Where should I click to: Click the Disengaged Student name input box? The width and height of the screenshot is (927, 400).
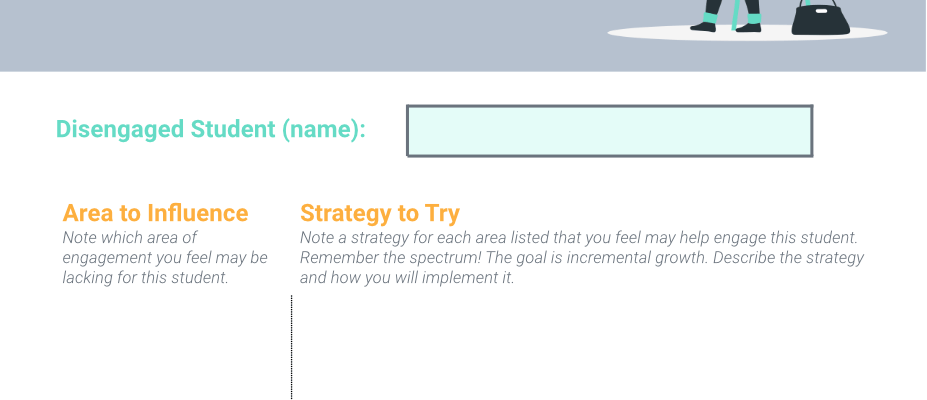click(610, 131)
